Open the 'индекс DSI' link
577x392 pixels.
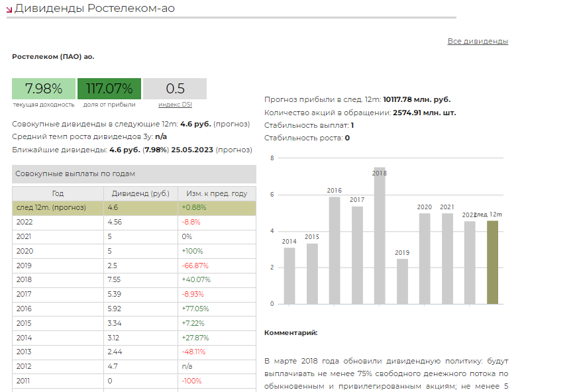pyautogui.click(x=175, y=105)
